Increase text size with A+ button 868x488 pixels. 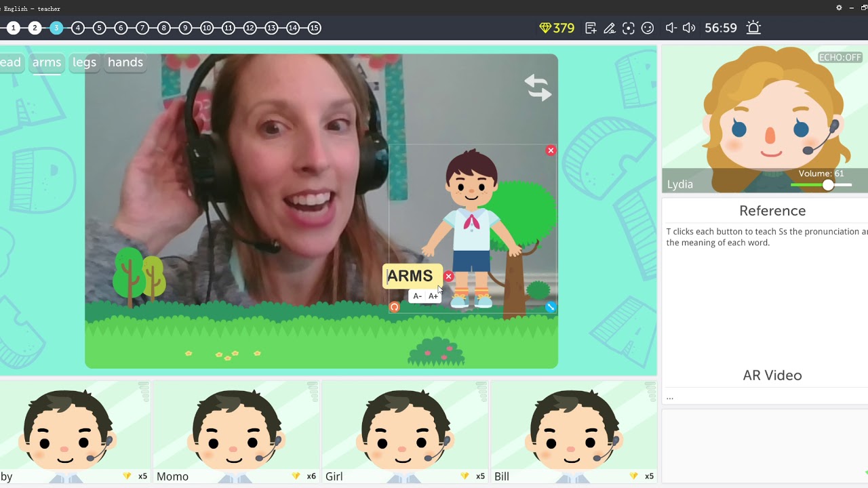433,296
